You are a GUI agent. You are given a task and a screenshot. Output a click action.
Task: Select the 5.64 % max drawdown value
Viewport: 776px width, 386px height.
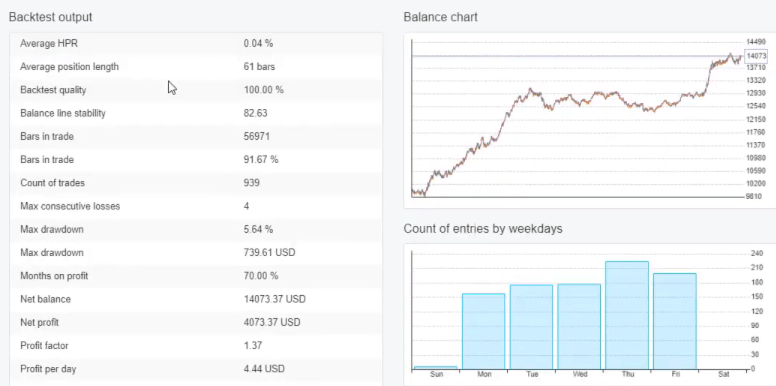pos(258,230)
